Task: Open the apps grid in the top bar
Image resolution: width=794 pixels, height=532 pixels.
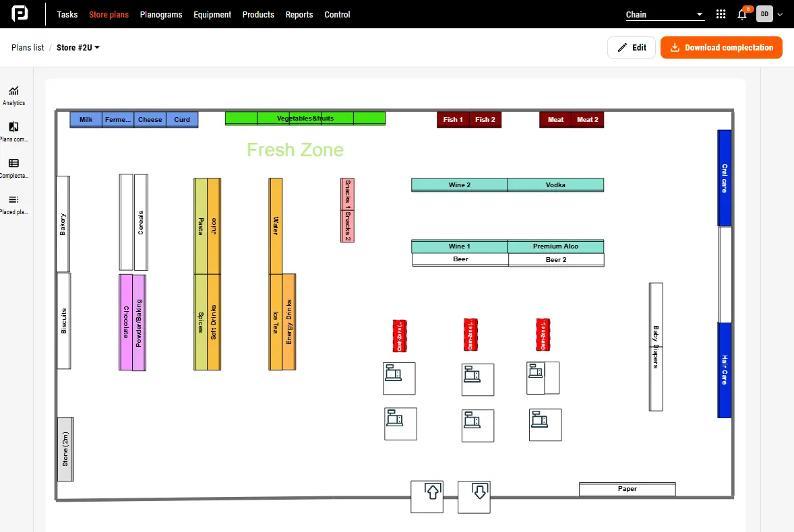Action: [x=721, y=13]
